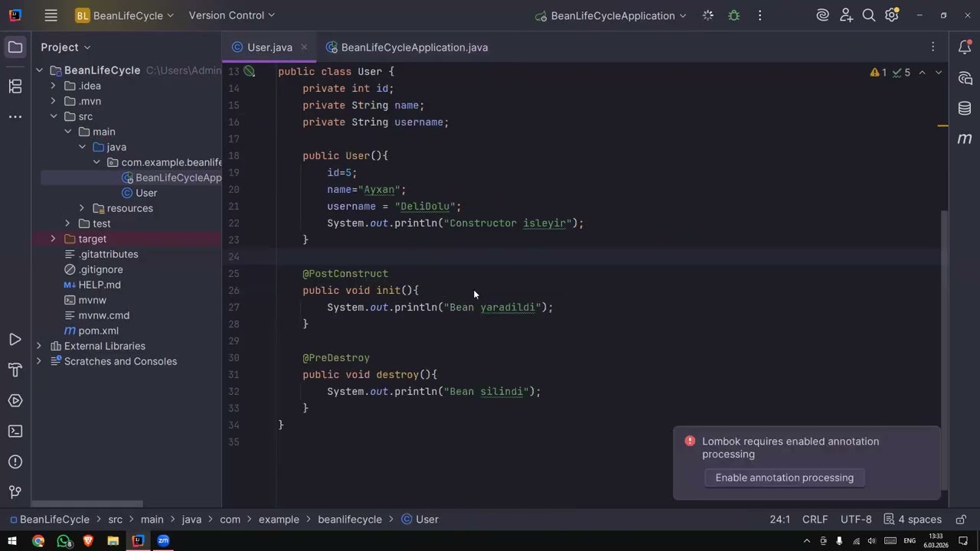Open Code With Me add-user icon
Image resolution: width=980 pixels, height=551 pixels.
click(x=846, y=15)
